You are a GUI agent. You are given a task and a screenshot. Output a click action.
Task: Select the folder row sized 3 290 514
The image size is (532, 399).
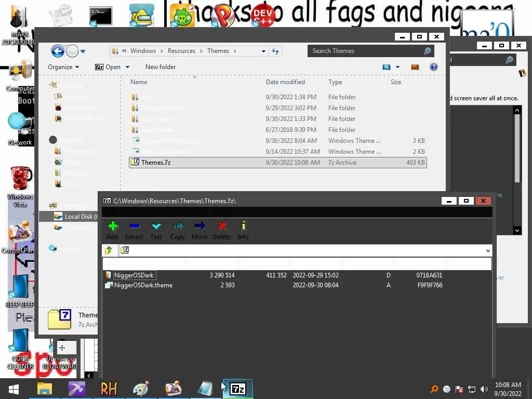click(x=297, y=275)
